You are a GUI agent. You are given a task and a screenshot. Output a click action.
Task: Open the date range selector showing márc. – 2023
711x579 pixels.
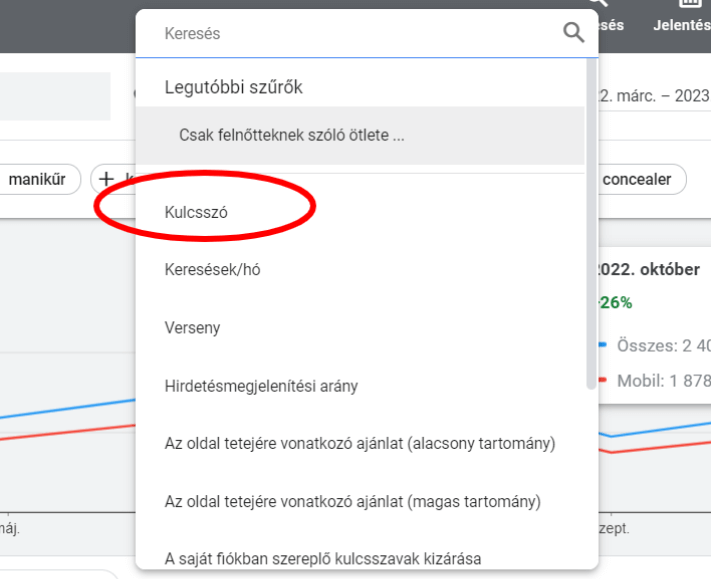click(654, 96)
